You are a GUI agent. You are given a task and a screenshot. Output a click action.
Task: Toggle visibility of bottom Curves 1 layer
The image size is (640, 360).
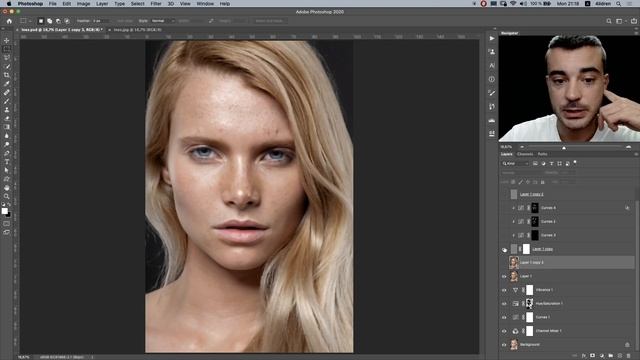(504, 318)
